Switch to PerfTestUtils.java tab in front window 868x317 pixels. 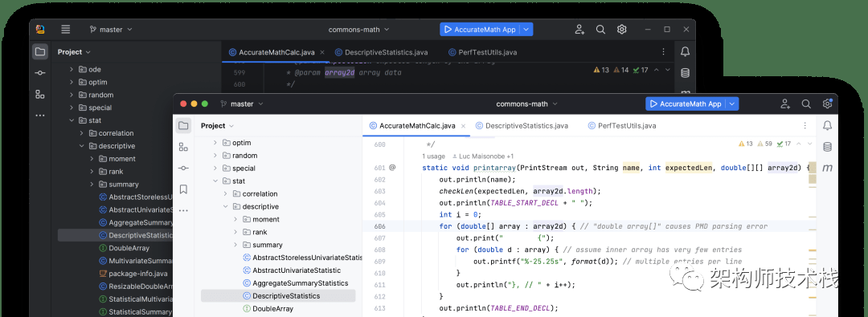click(622, 125)
